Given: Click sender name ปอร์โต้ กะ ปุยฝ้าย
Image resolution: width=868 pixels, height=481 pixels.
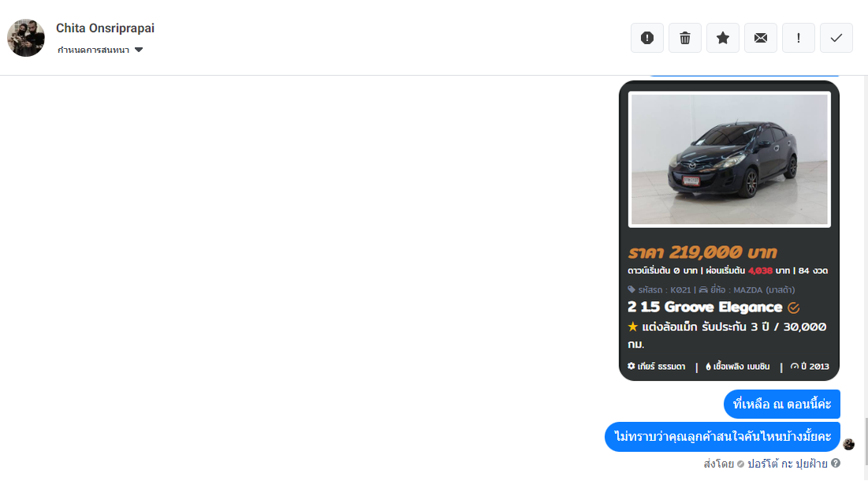Looking at the screenshot, I should click(787, 464).
